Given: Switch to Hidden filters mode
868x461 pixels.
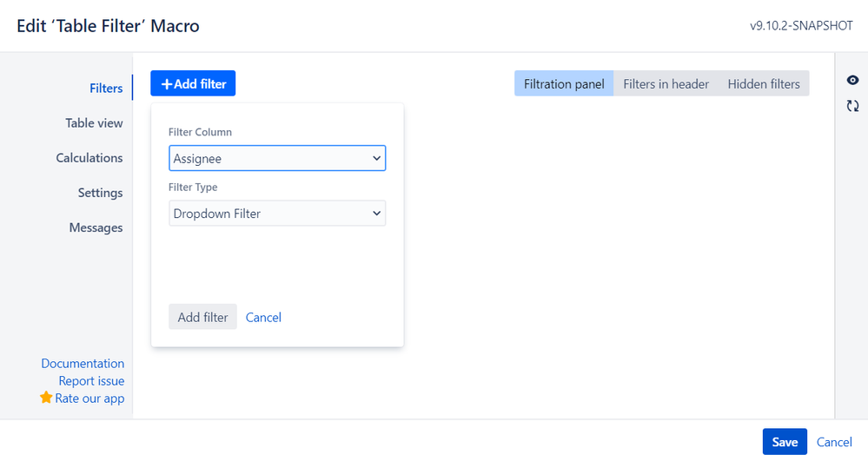Looking at the screenshot, I should (x=764, y=84).
